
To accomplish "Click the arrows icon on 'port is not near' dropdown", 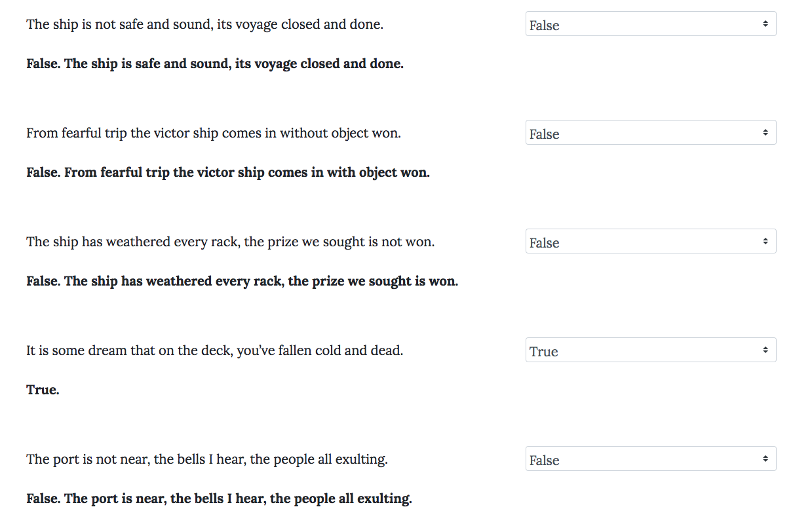I will pyautogui.click(x=765, y=459).
